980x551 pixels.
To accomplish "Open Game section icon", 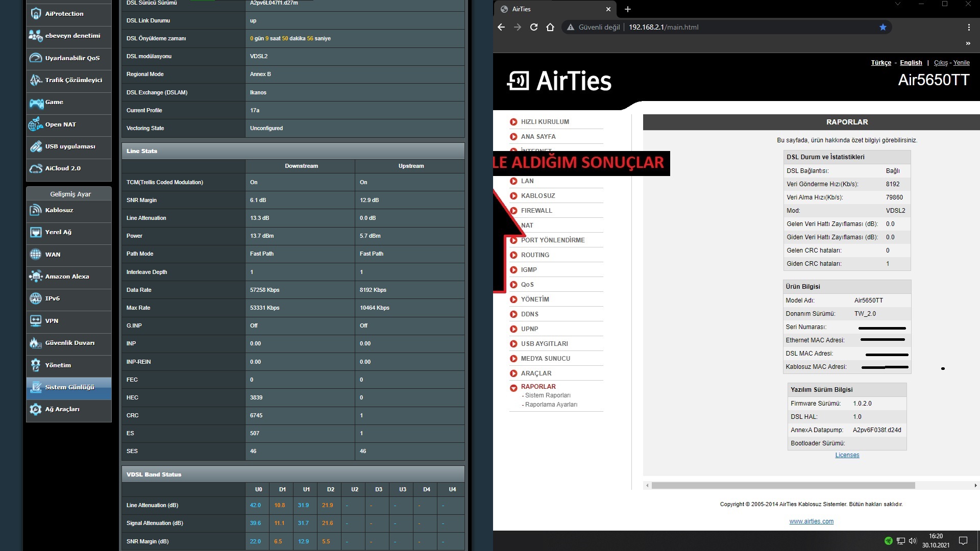I will tap(36, 103).
